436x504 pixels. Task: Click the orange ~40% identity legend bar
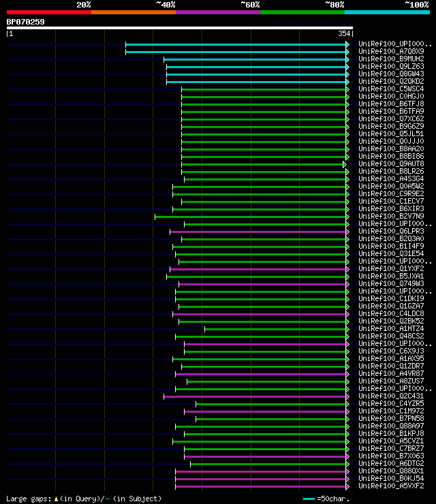134,12
